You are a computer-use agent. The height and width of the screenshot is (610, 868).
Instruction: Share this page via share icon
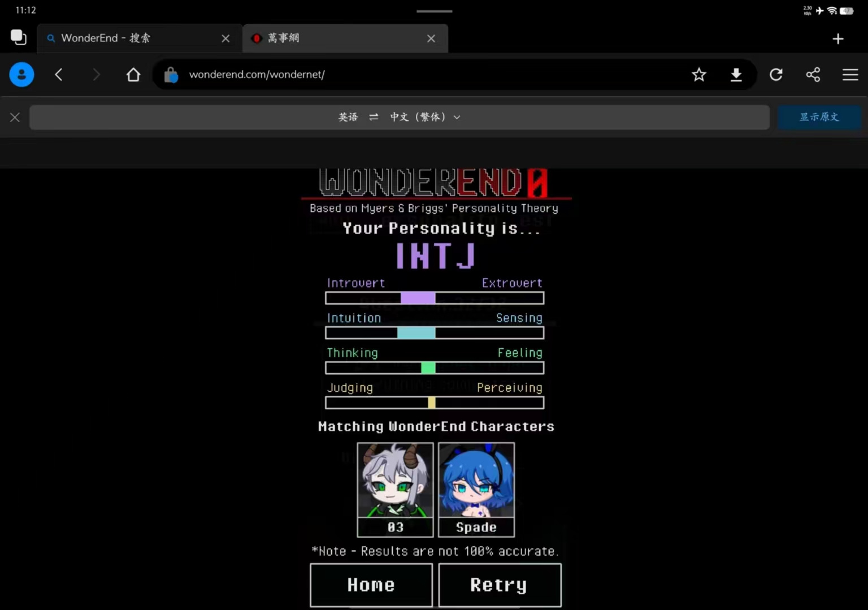pyautogui.click(x=813, y=75)
